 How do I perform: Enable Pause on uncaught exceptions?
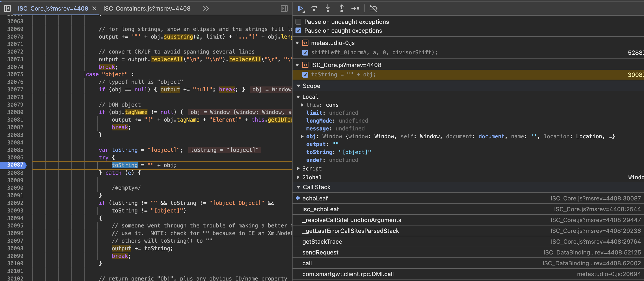click(x=298, y=22)
